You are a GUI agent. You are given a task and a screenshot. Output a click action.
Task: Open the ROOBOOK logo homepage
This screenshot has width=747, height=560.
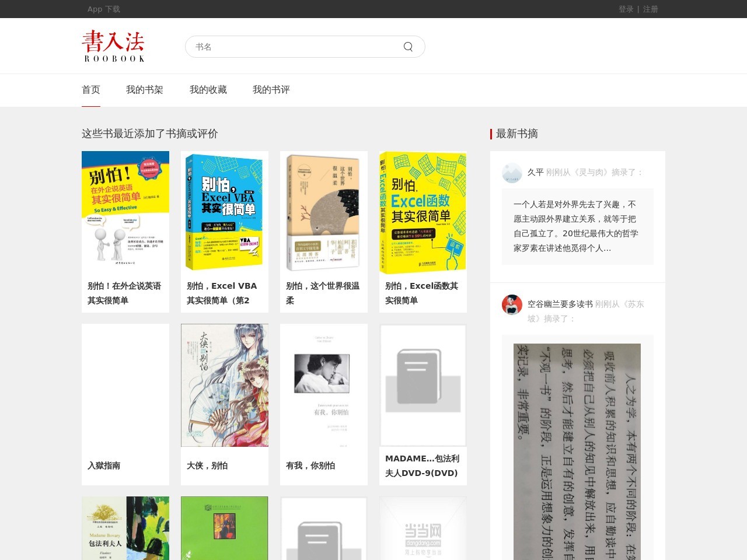click(113, 46)
